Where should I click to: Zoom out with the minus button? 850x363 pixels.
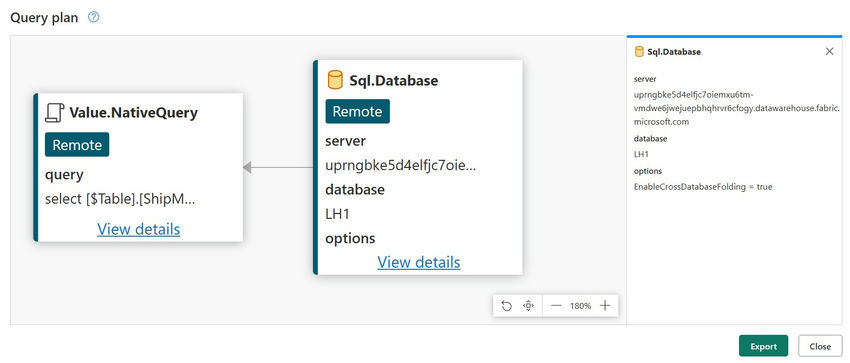[556, 306]
